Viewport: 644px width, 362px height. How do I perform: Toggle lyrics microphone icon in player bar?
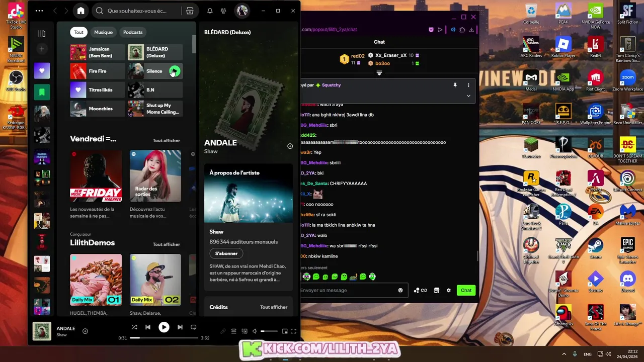223,331
